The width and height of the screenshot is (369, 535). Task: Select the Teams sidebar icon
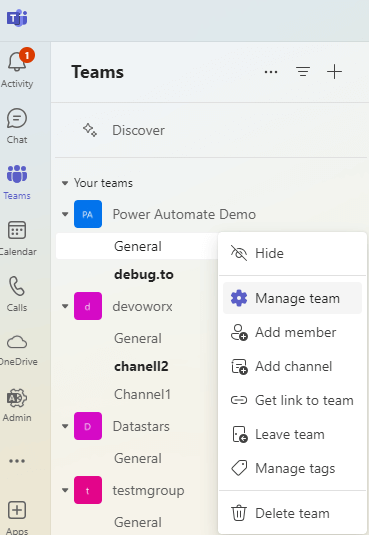pyautogui.click(x=17, y=182)
